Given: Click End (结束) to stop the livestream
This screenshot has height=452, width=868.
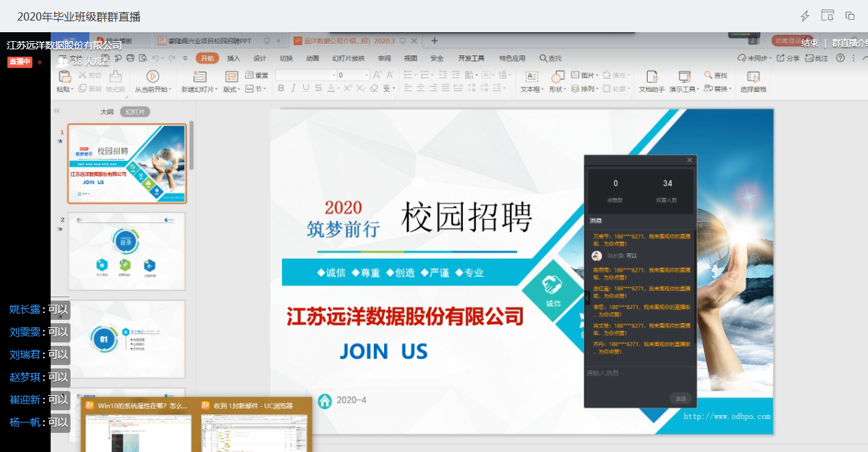Looking at the screenshot, I should click(x=810, y=43).
